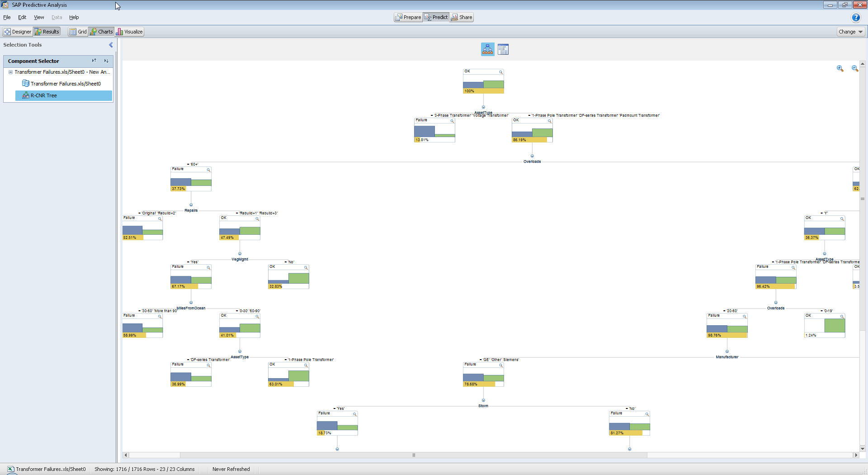The image size is (868, 475).
Task: Zoom in on the decision tree
Action: coord(840,68)
